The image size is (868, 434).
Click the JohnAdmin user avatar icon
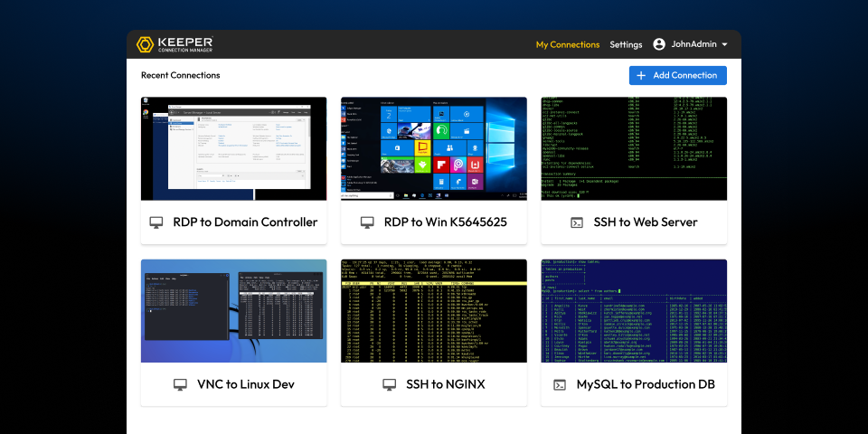click(x=659, y=44)
